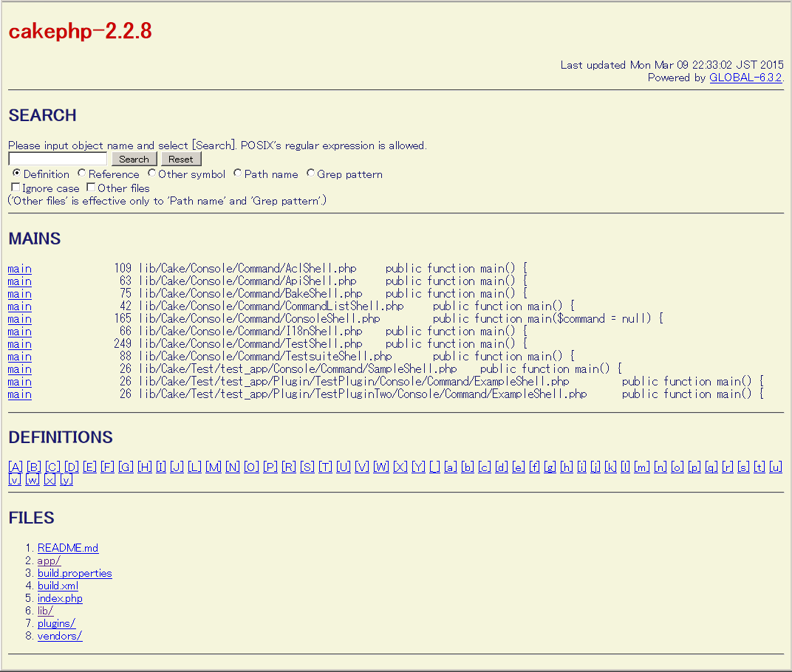Open lowercase [p] definitions index
The height and width of the screenshot is (672, 792).
[694, 467]
